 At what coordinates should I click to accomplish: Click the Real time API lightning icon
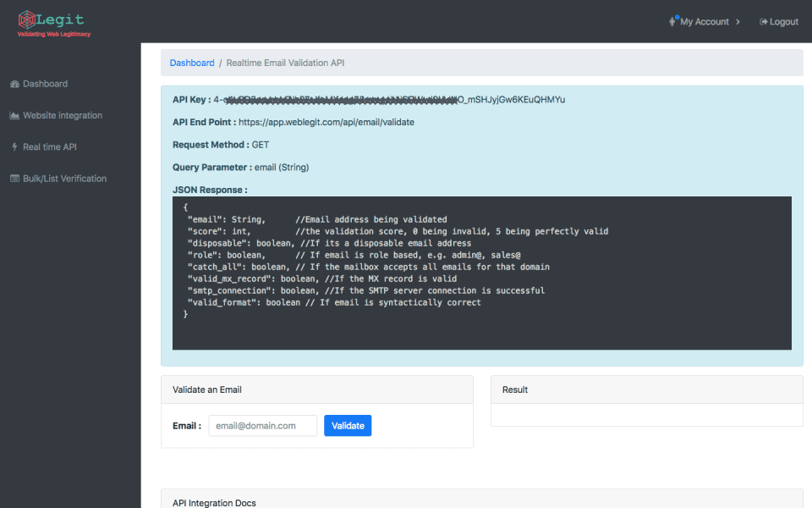click(14, 147)
